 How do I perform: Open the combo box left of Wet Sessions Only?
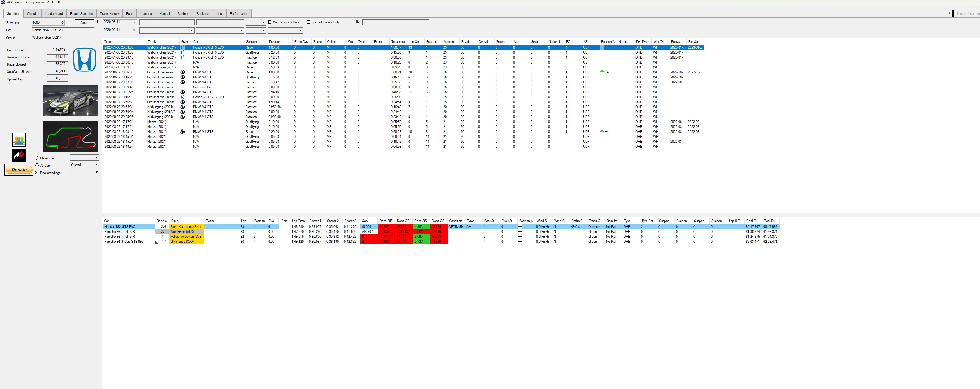(x=256, y=22)
